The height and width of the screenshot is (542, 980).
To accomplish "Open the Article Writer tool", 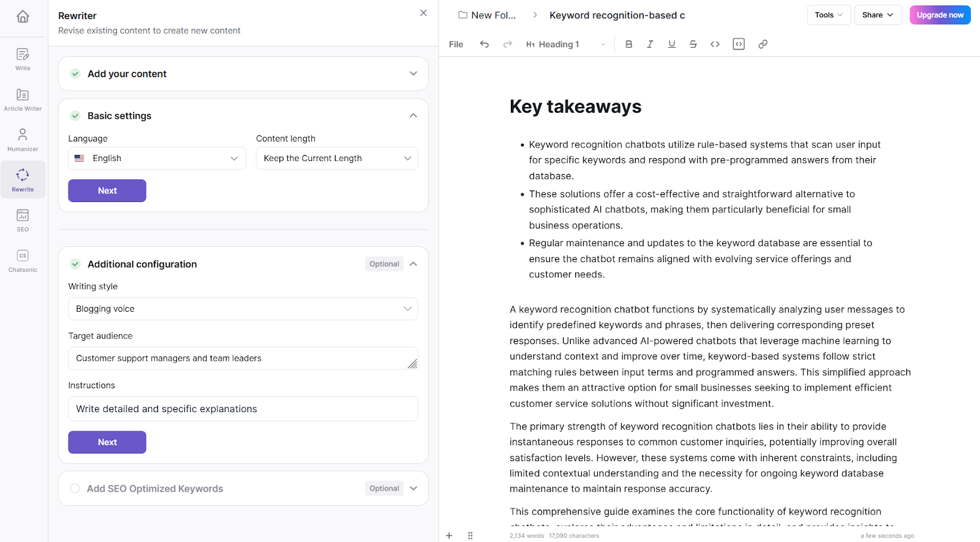I will pyautogui.click(x=23, y=99).
